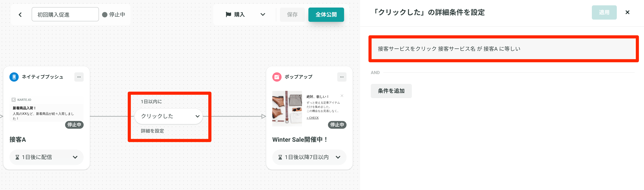Image resolution: width=644 pixels, height=190 pixels.
Task: Click the 停止中 badge on the 接客A card
Action: tap(74, 125)
